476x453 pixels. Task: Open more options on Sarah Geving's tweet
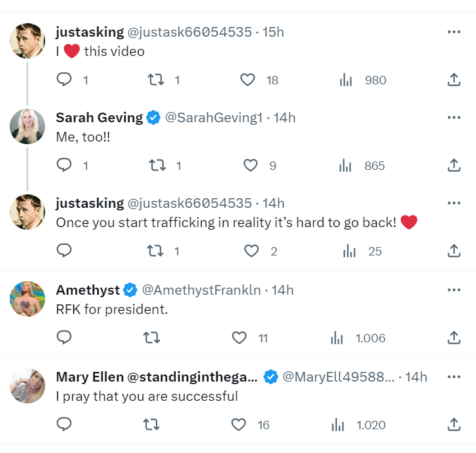pyautogui.click(x=453, y=118)
